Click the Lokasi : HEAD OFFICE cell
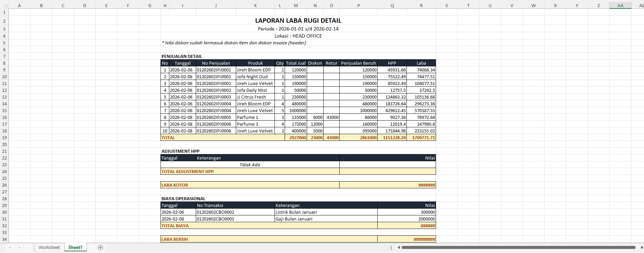 point(298,36)
